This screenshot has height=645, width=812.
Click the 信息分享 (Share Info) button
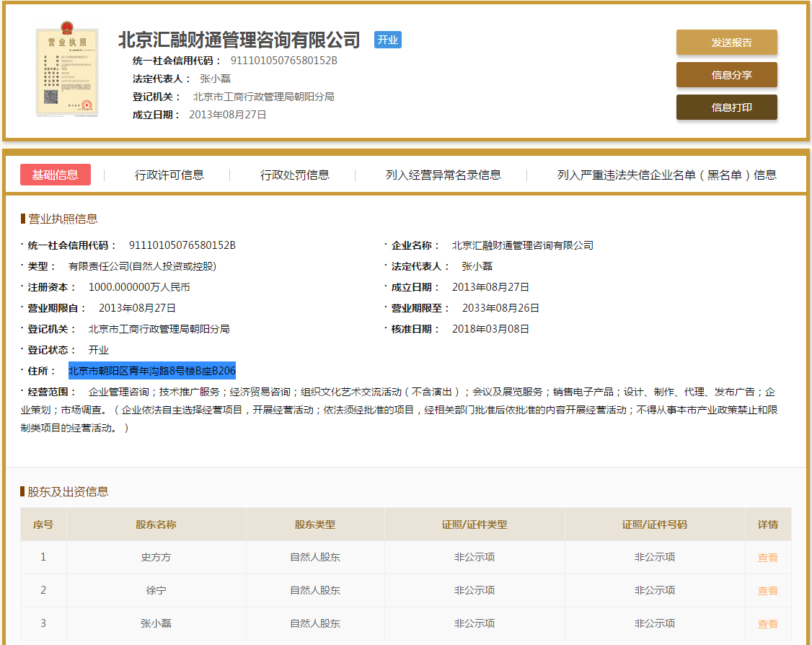tap(726, 75)
